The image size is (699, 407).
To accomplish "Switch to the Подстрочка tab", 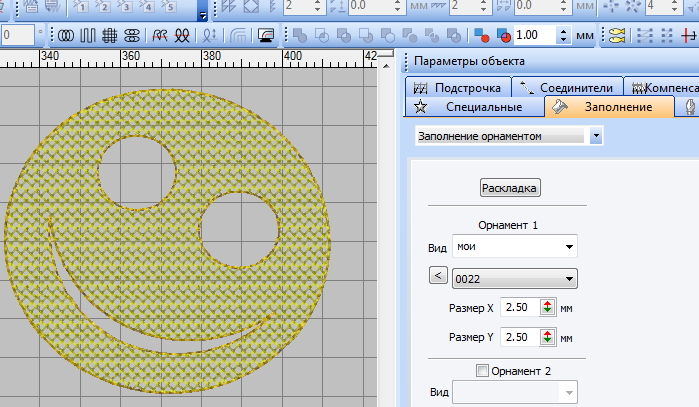I will pyautogui.click(x=460, y=88).
